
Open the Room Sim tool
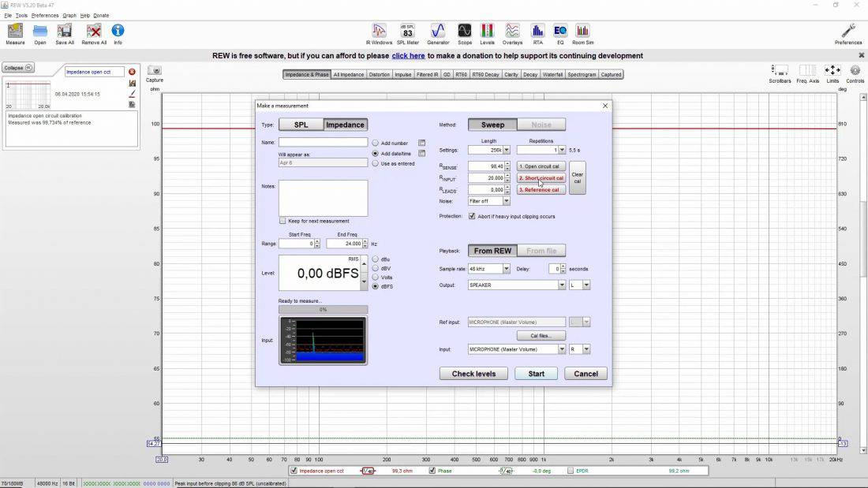tap(582, 33)
